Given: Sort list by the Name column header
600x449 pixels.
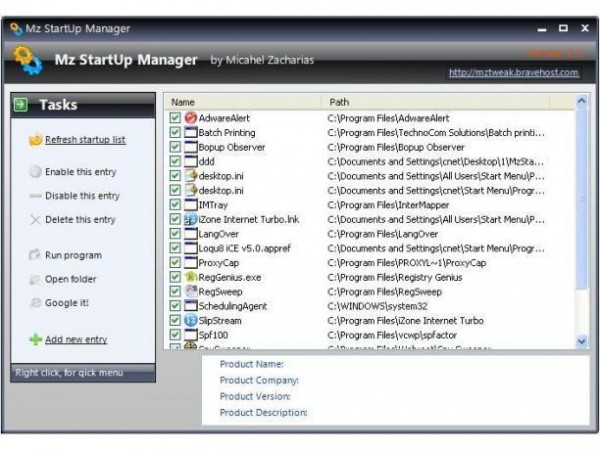Looking at the screenshot, I should [x=183, y=102].
